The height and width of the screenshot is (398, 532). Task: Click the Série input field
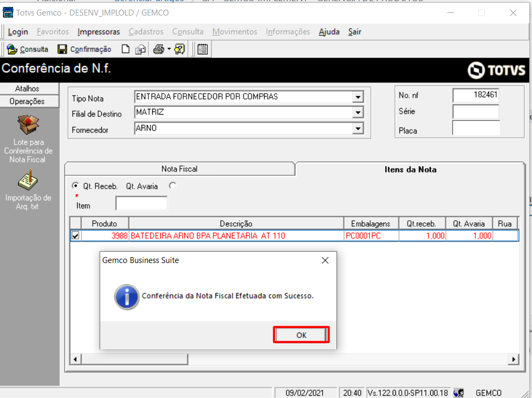(476, 111)
